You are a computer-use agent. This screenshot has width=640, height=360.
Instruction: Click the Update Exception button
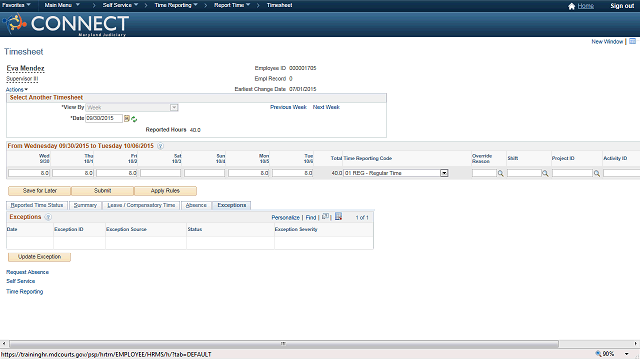pyautogui.click(x=39, y=257)
